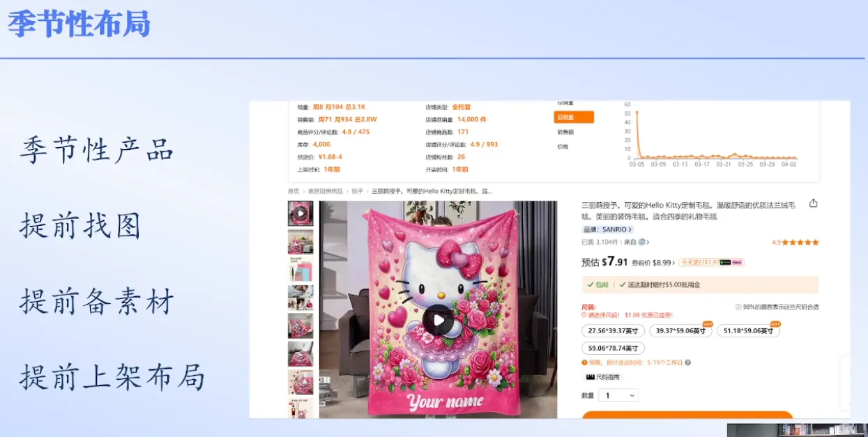Click the 库存 4,000 value
Viewport: 868px width, 437px height.
pyautogui.click(x=321, y=144)
